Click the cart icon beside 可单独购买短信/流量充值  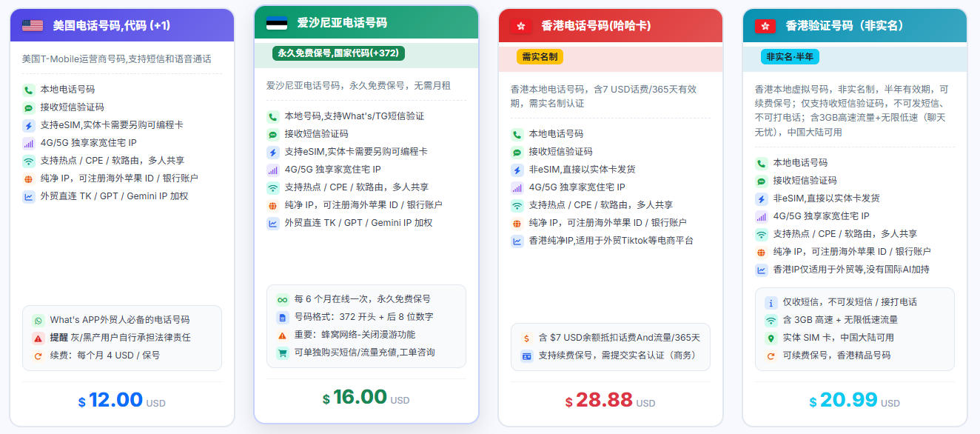282,353
